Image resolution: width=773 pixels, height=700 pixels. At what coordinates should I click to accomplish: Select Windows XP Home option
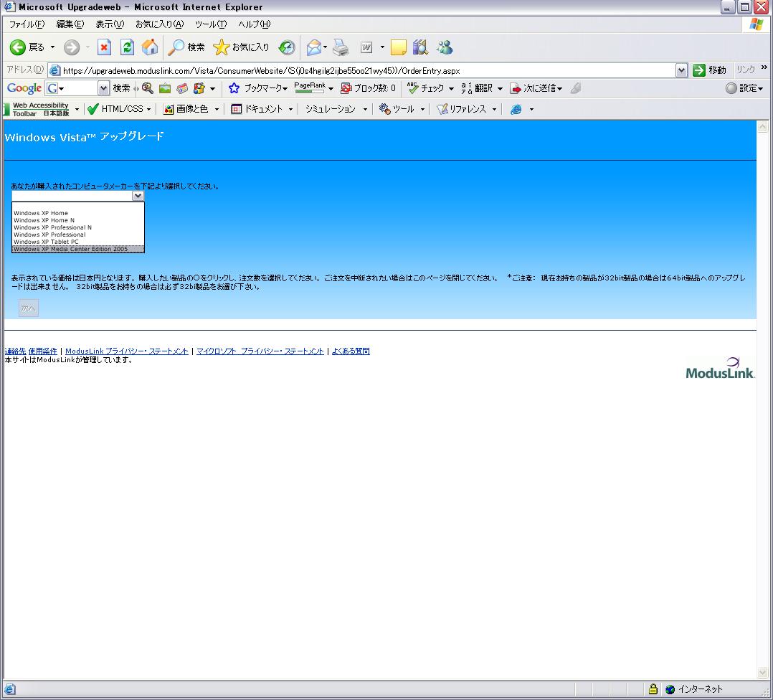78,214
